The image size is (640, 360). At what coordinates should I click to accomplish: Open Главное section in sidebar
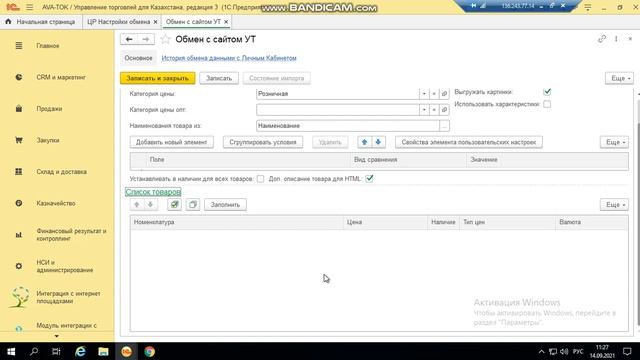pyautogui.click(x=48, y=46)
